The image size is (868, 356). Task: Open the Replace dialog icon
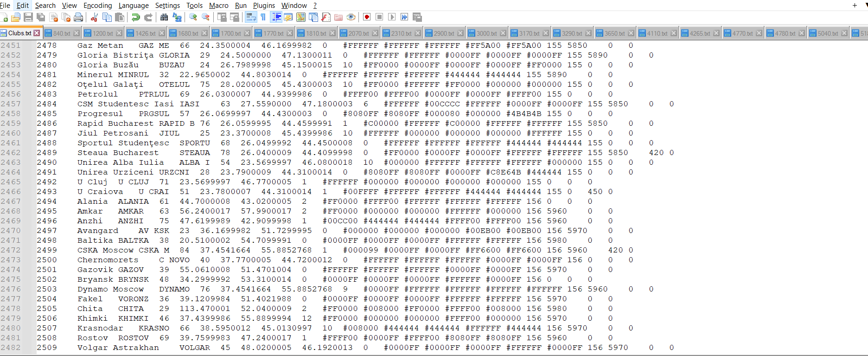(177, 18)
